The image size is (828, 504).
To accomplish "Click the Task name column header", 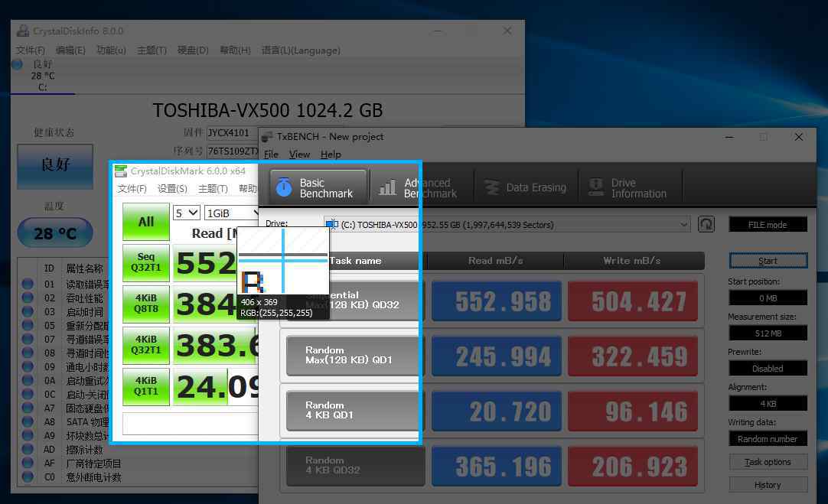I will coord(355,261).
